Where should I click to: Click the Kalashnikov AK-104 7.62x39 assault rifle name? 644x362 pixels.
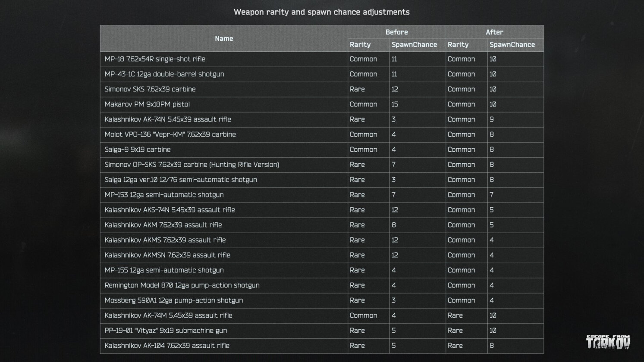point(167,346)
